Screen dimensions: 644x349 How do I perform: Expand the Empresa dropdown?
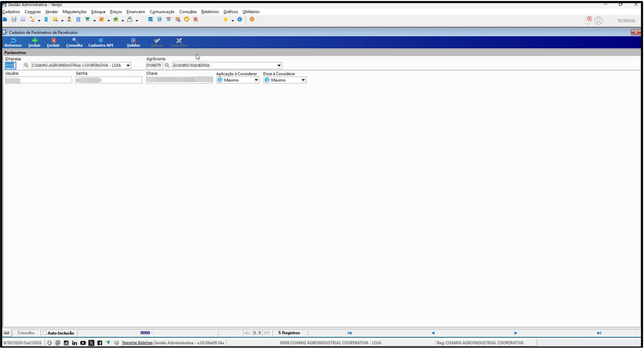click(128, 66)
